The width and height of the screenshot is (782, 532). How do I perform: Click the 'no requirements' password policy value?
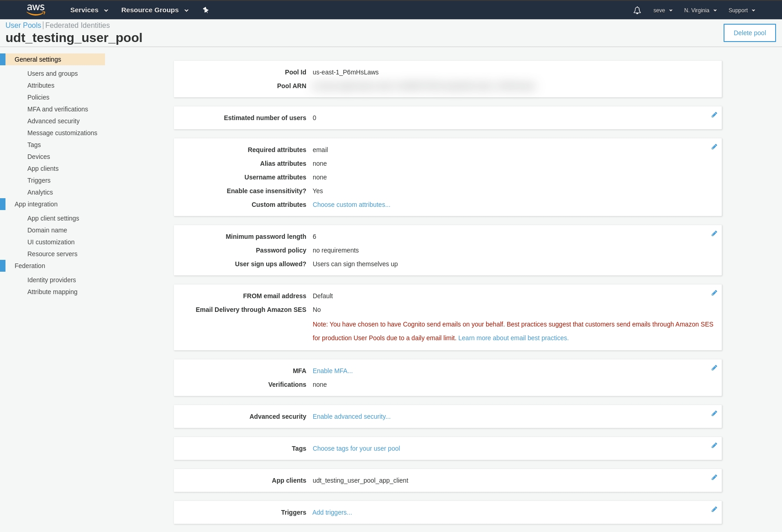point(336,250)
